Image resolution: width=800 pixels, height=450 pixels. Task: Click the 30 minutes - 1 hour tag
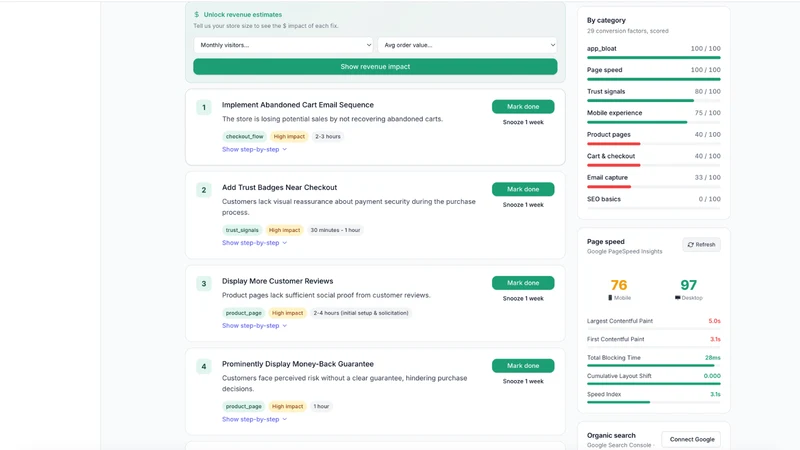click(335, 230)
